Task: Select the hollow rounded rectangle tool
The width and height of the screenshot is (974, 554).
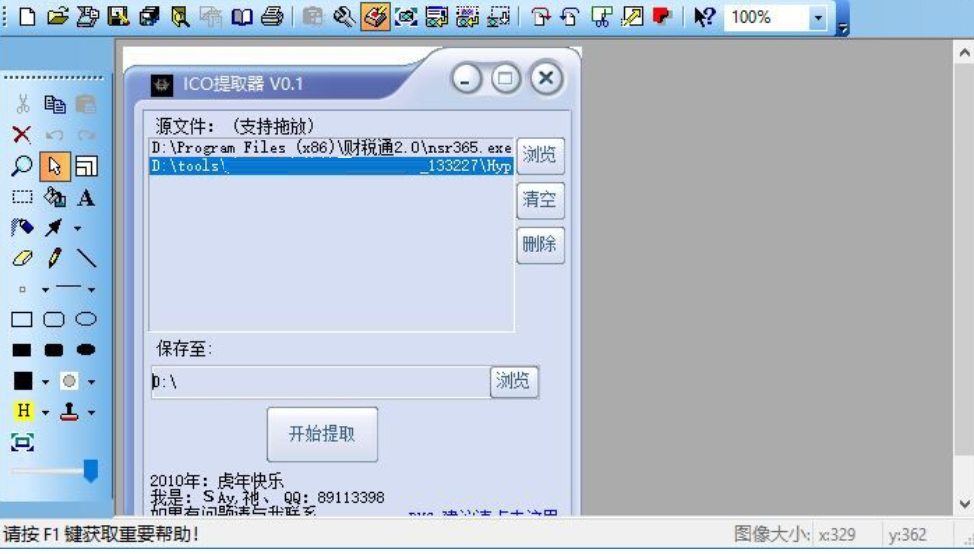Action: point(54,319)
